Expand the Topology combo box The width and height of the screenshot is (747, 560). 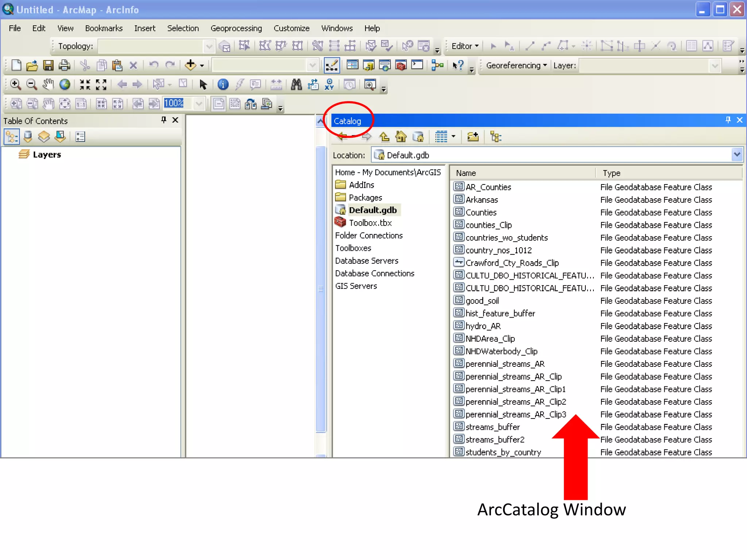click(x=209, y=46)
